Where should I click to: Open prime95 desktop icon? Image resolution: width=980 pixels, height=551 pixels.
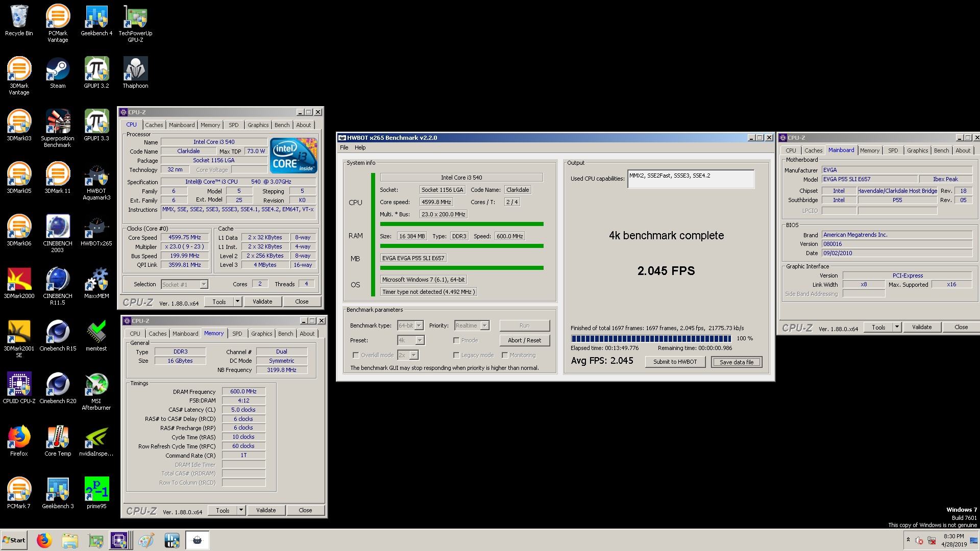pyautogui.click(x=96, y=493)
